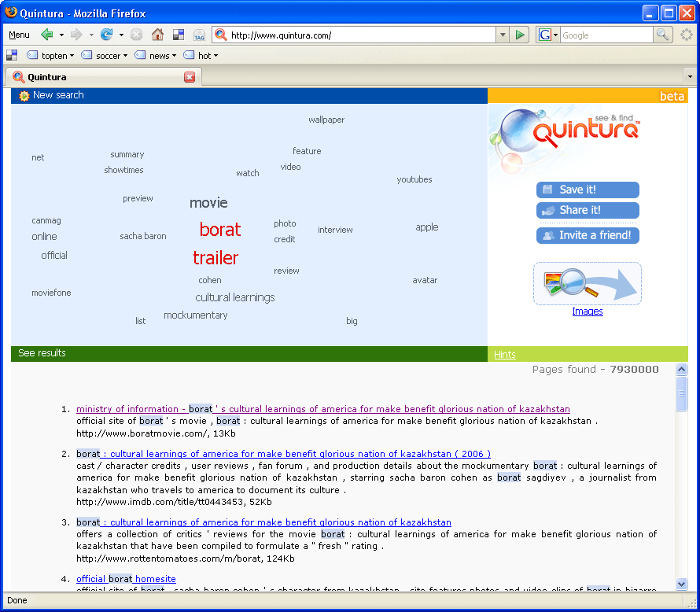The image size is (700, 612).
Task: Click "avatar" in the word cloud
Action: click(425, 280)
